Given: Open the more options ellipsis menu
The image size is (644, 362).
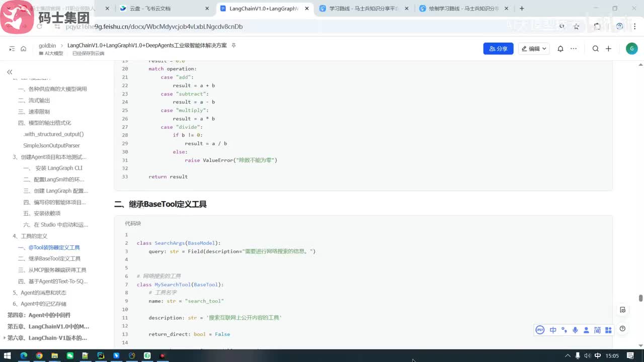Looking at the screenshot, I should pos(574,49).
